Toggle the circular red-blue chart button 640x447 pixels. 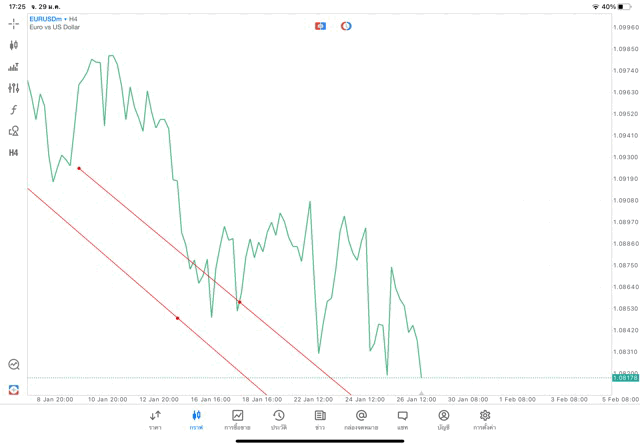pyautogui.click(x=346, y=25)
